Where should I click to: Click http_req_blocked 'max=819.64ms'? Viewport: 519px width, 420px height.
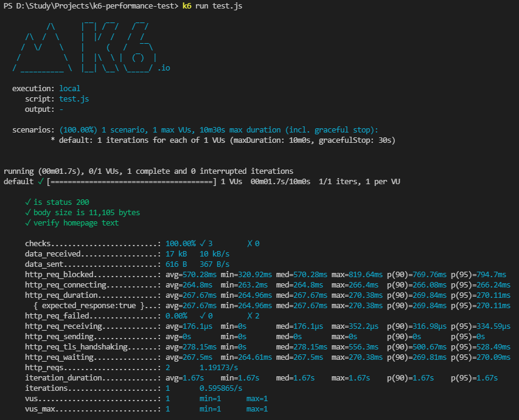click(x=357, y=275)
